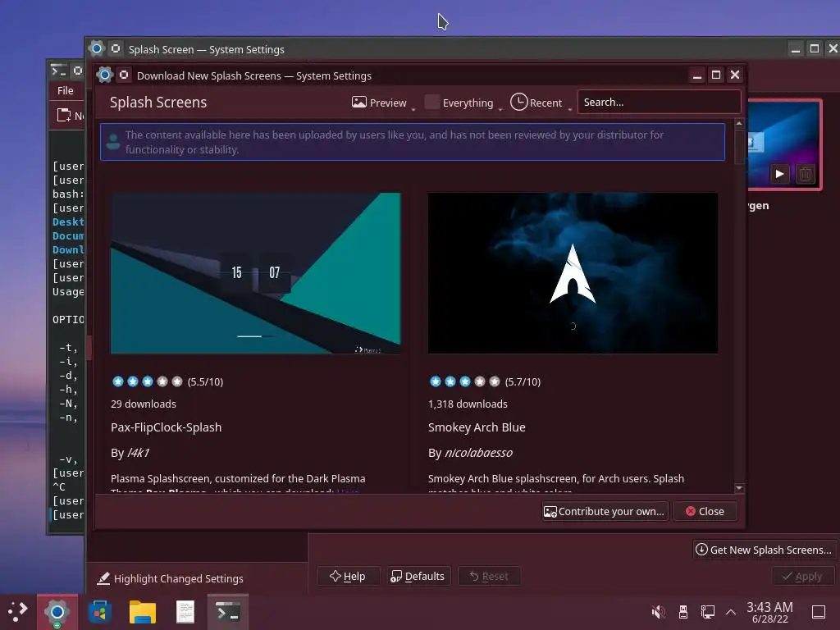Click the user icon in the info banner
The image size is (840, 630).
pyautogui.click(x=113, y=142)
